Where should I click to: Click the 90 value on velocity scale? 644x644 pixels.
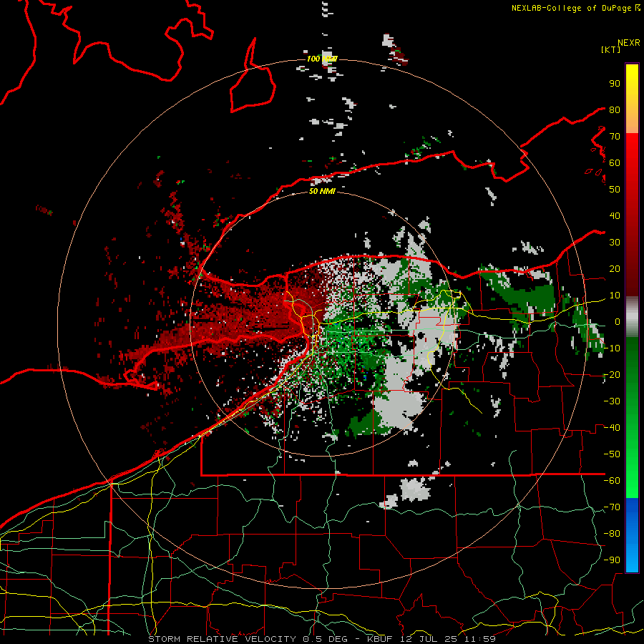(615, 84)
